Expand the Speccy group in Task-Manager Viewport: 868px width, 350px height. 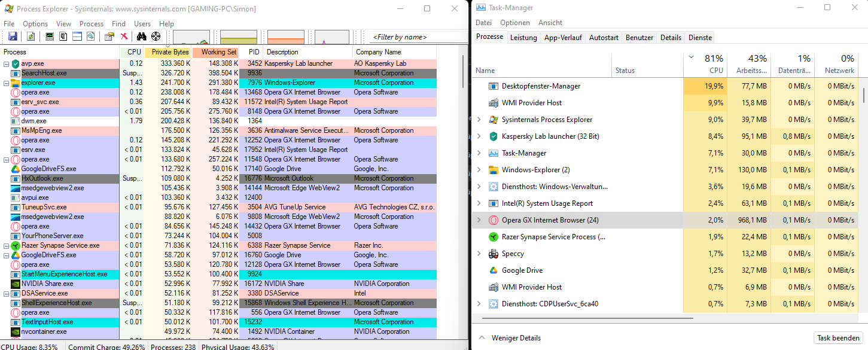coord(479,254)
